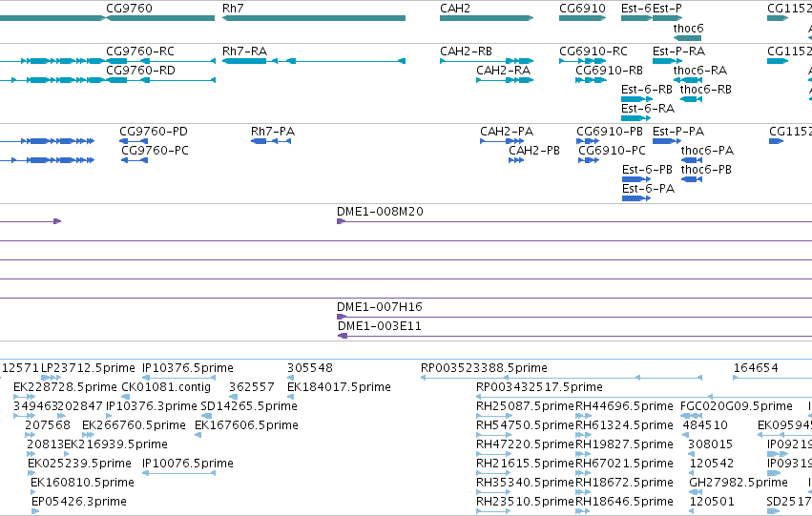
Task: Open EST label EK228728.5prime
Action: (x=65, y=387)
